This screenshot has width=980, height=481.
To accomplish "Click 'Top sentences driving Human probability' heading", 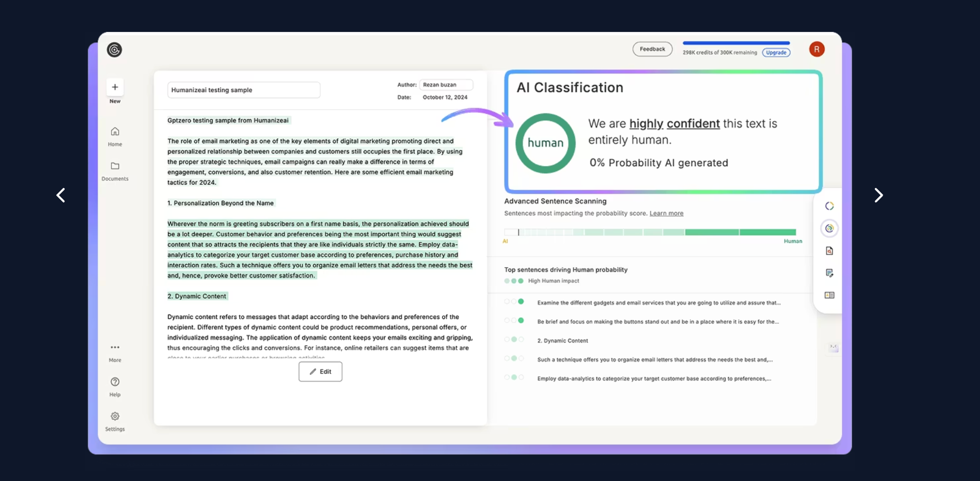I will (566, 270).
